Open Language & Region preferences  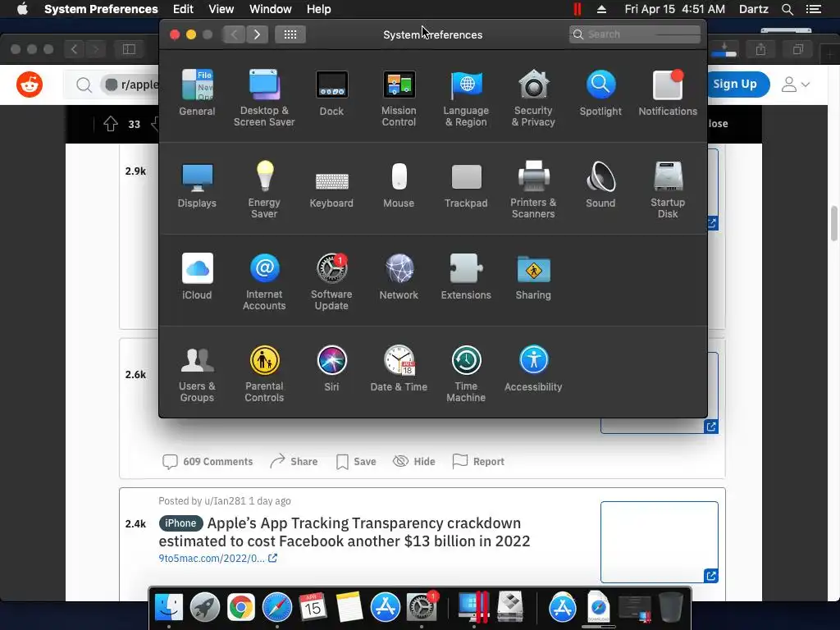(466, 98)
